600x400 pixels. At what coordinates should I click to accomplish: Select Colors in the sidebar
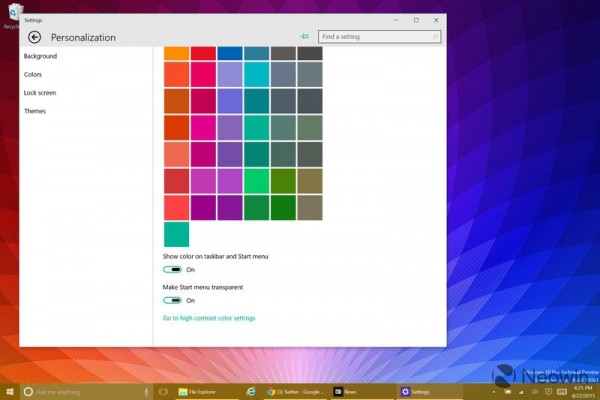click(x=33, y=75)
